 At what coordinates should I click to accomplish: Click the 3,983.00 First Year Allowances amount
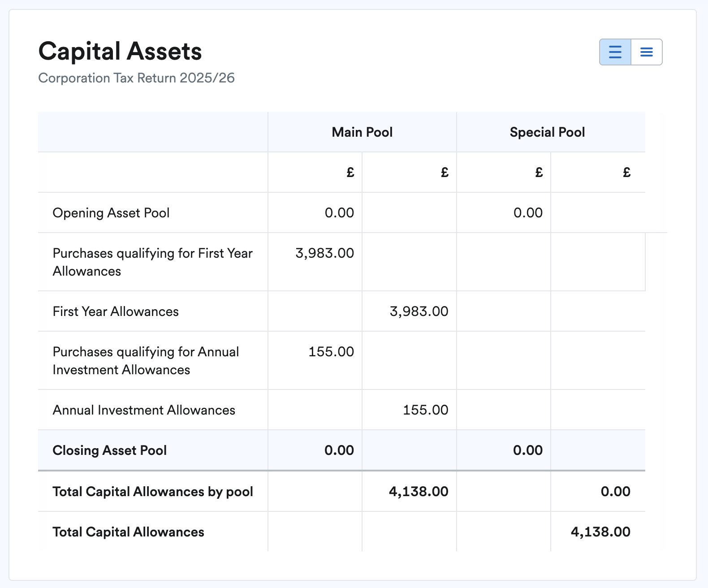coord(419,311)
